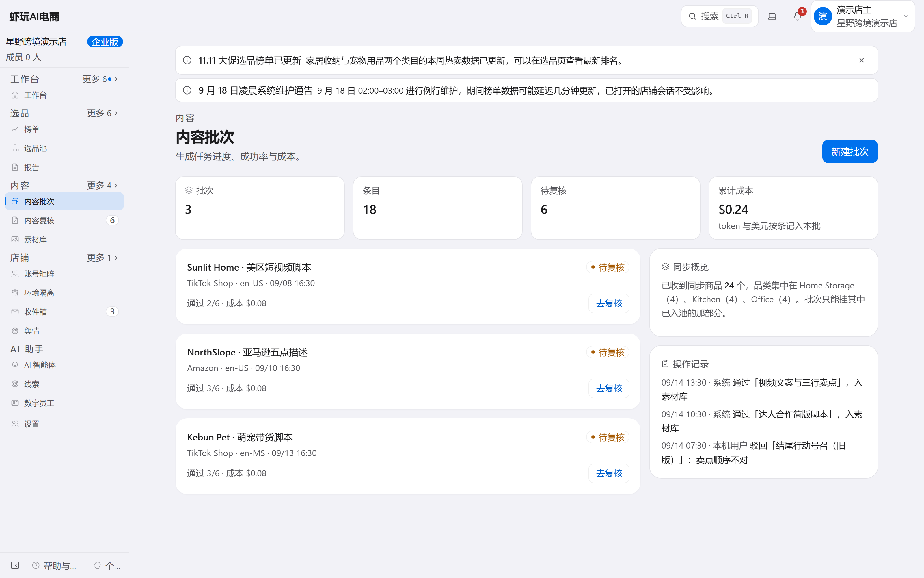
Task: Open 数字员工 sidebar item
Action: click(64, 403)
